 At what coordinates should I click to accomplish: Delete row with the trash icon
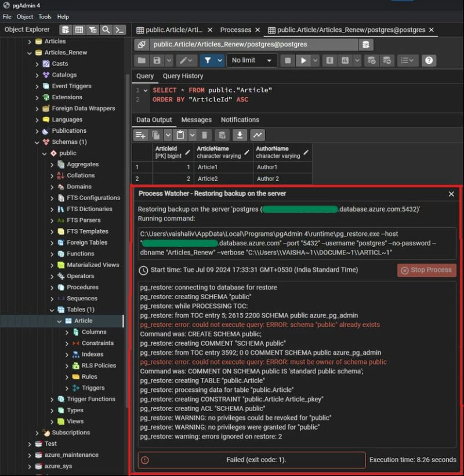(x=205, y=135)
